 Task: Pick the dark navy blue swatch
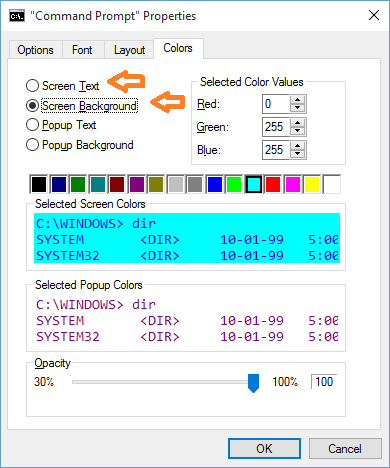(x=59, y=184)
